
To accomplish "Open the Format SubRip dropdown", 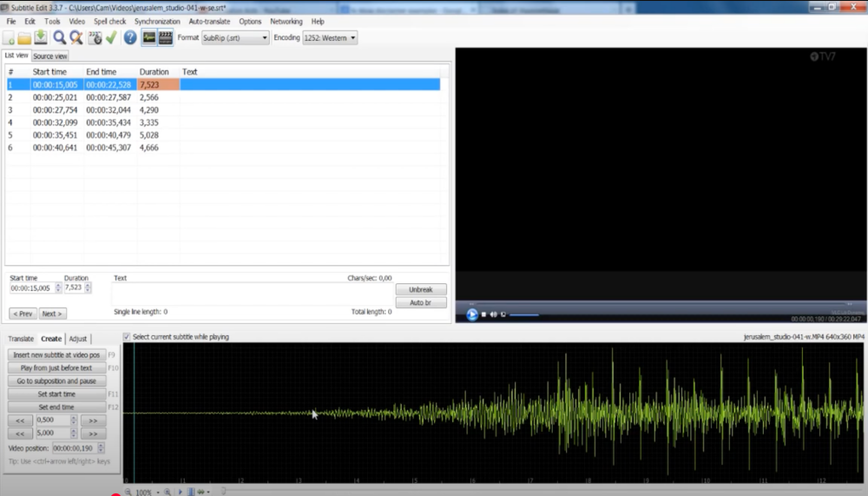I will pos(235,37).
